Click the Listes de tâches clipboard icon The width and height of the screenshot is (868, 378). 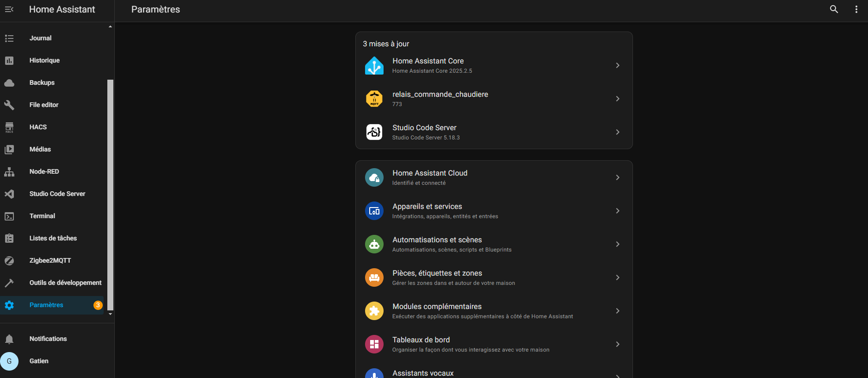(9, 239)
